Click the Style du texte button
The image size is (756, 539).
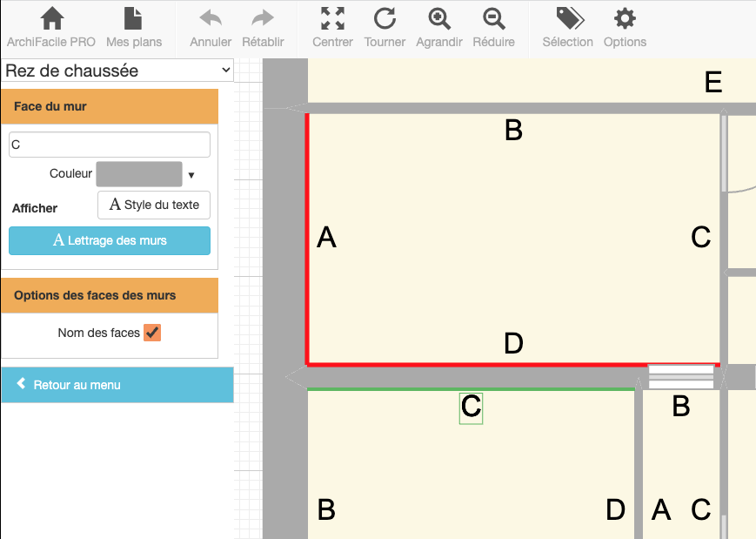[154, 205]
